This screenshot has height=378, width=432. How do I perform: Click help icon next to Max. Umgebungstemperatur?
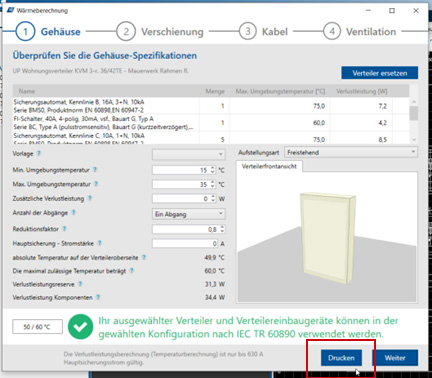coord(96,184)
